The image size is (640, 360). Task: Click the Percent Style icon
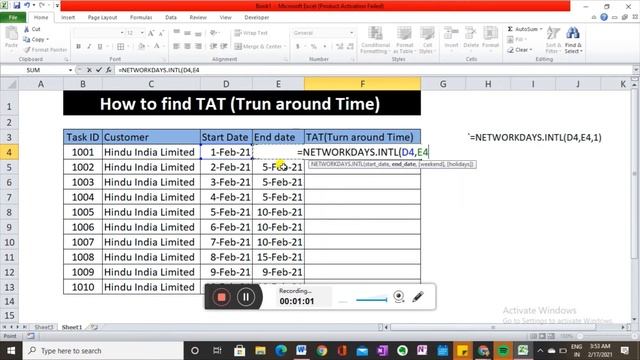pyautogui.click(x=313, y=47)
